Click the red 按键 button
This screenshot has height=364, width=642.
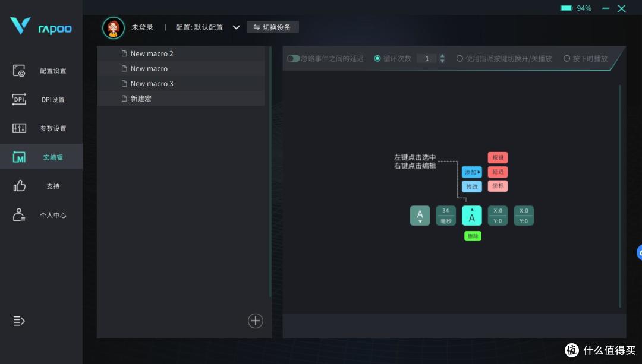click(x=498, y=157)
